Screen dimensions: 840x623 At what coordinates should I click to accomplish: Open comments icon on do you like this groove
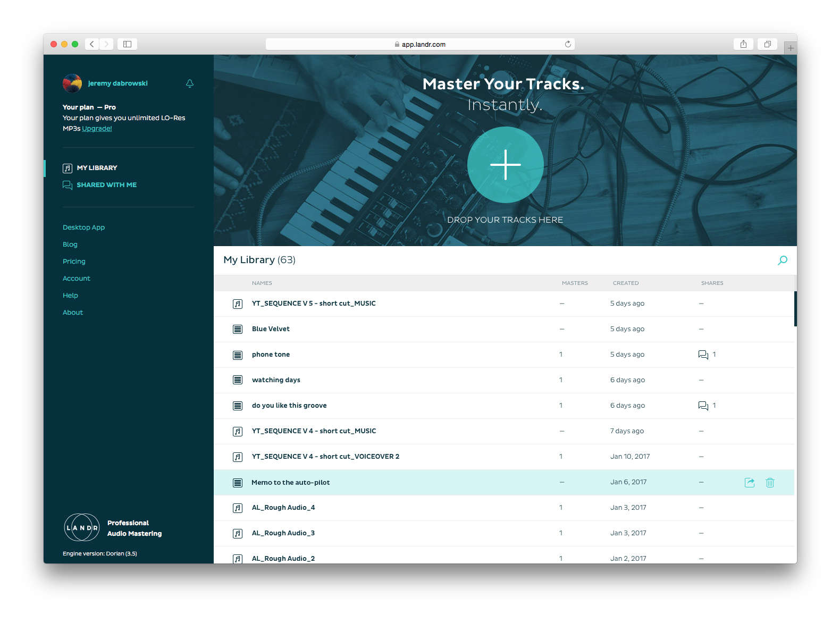703,406
